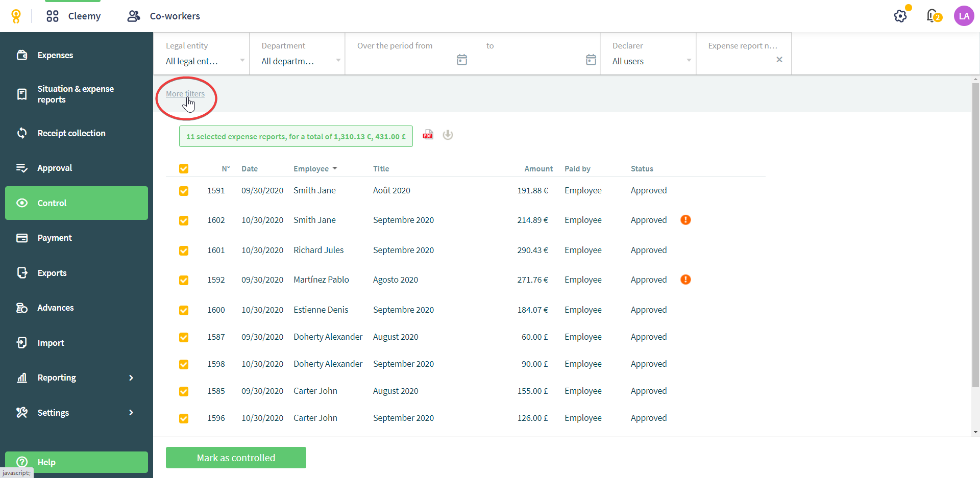Click the Payment card icon
The image size is (980, 478).
22,238
